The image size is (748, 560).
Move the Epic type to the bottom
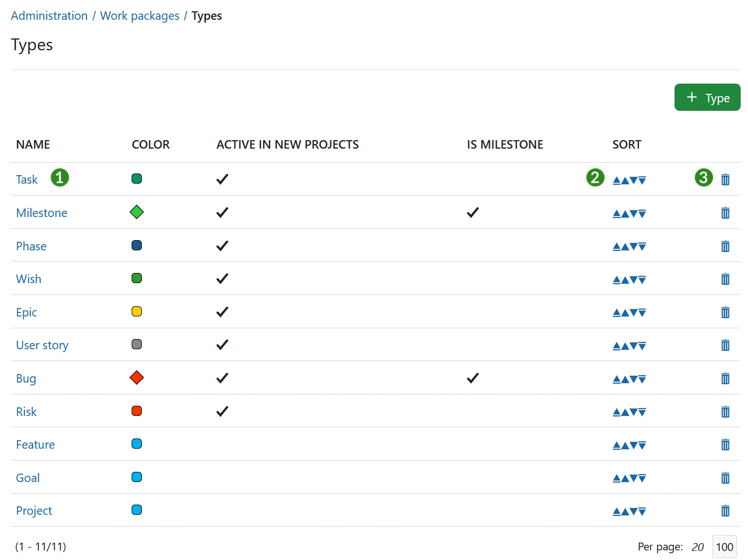click(643, 312)
